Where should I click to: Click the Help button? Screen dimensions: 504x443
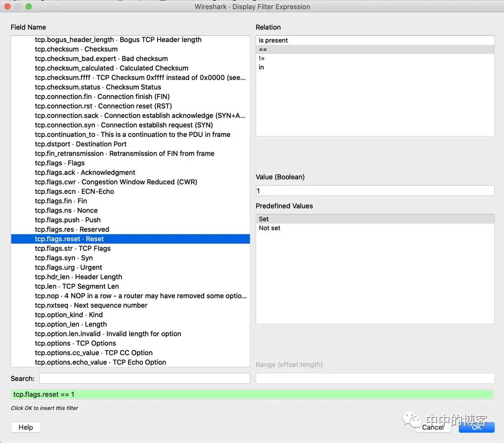26,427
